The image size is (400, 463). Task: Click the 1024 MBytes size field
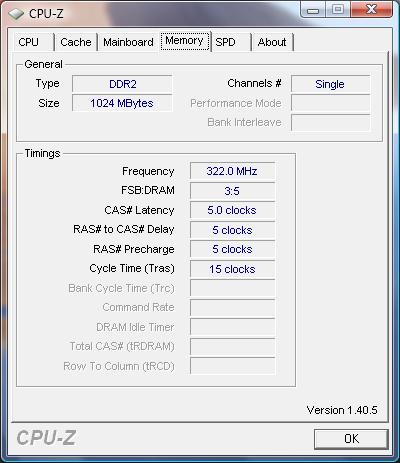(x=122, y=103)
